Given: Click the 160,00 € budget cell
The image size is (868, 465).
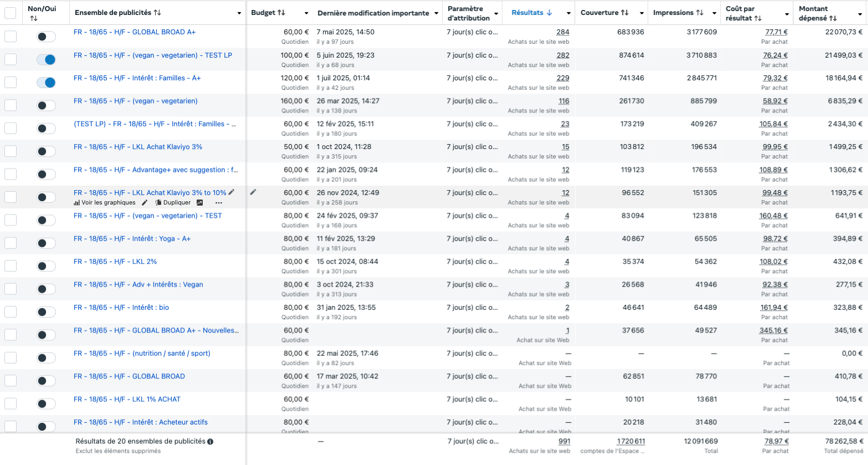Looking at the screenshot, I should point(295,101).
